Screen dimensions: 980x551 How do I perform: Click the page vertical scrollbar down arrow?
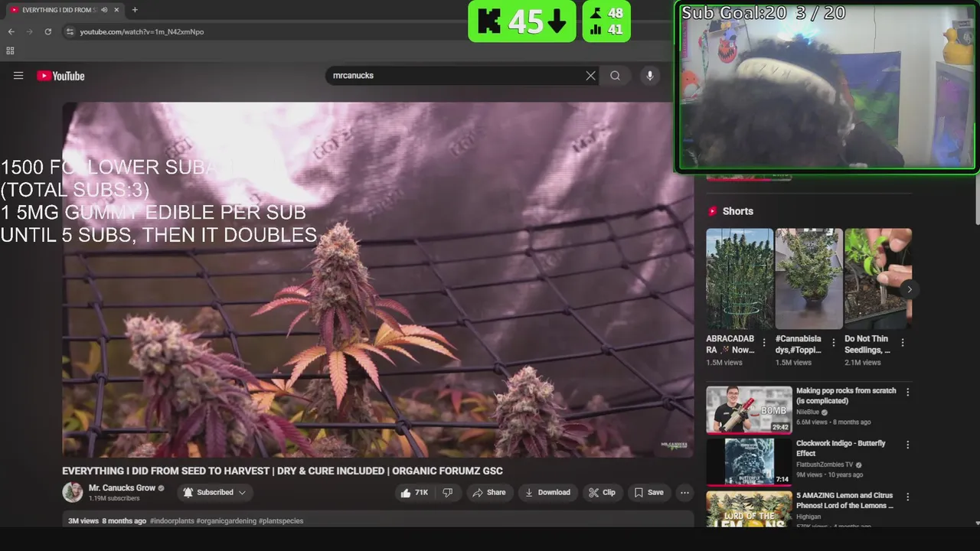[976, 523]
